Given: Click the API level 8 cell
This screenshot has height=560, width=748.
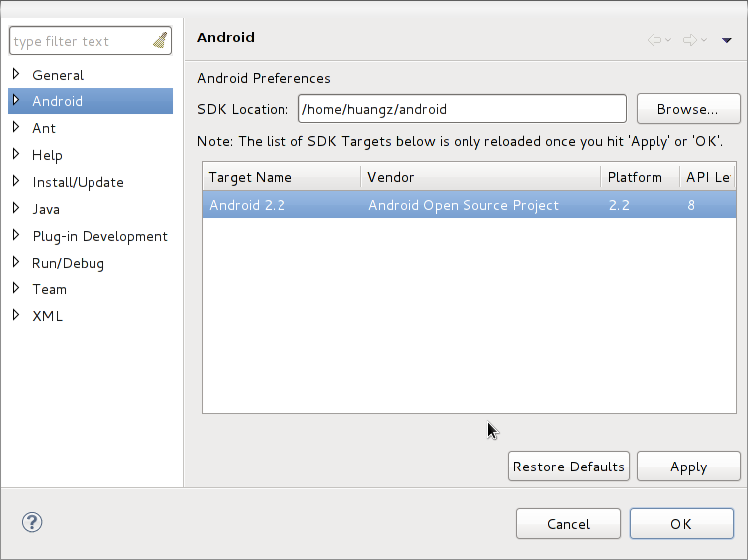Looking at the screenshot, I should point(690,205).
